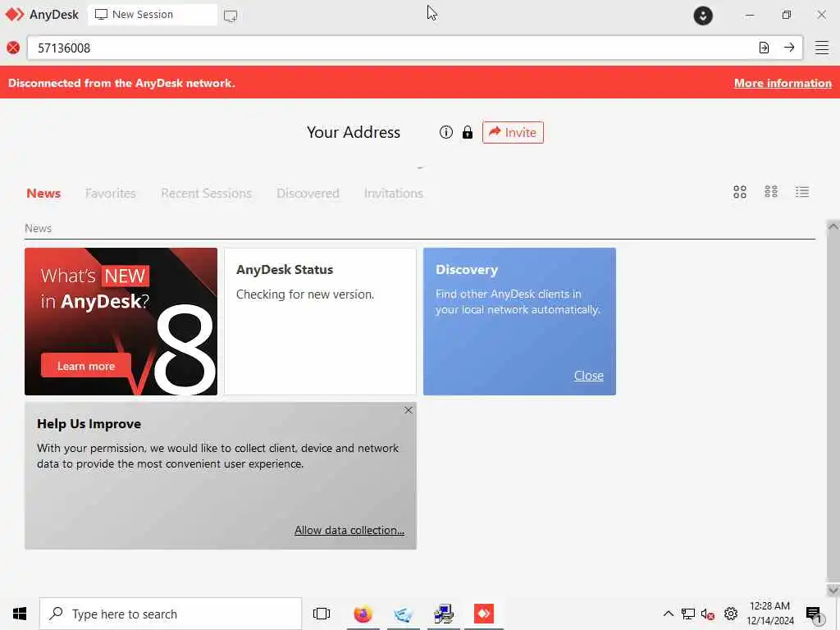Image resolution: width=840 pixels, height=630 pixels.
Task: Open the notification center
Action: 814,614
